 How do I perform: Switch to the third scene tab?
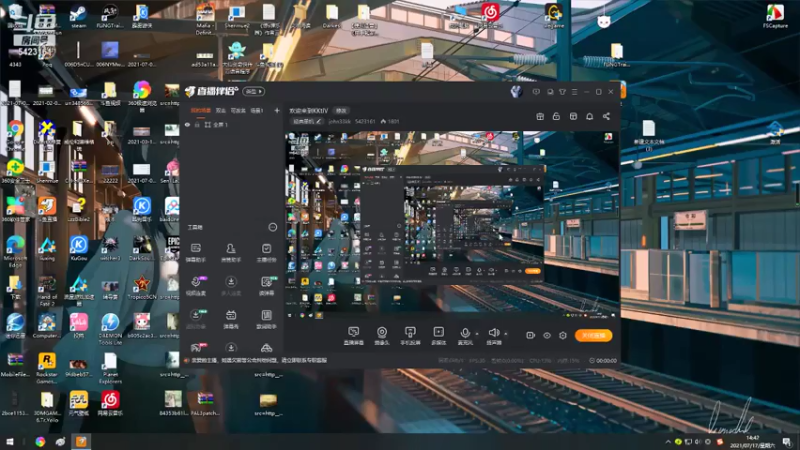coord(238,110)
